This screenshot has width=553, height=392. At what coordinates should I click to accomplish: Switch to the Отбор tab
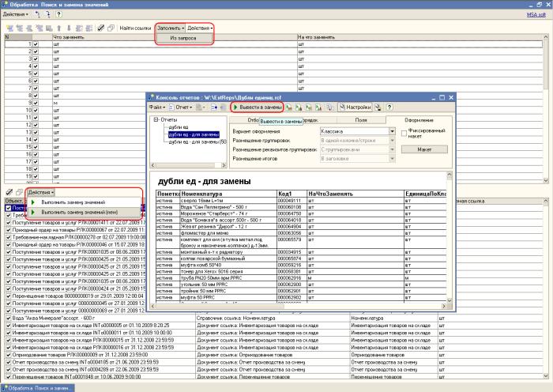[253, 120]
